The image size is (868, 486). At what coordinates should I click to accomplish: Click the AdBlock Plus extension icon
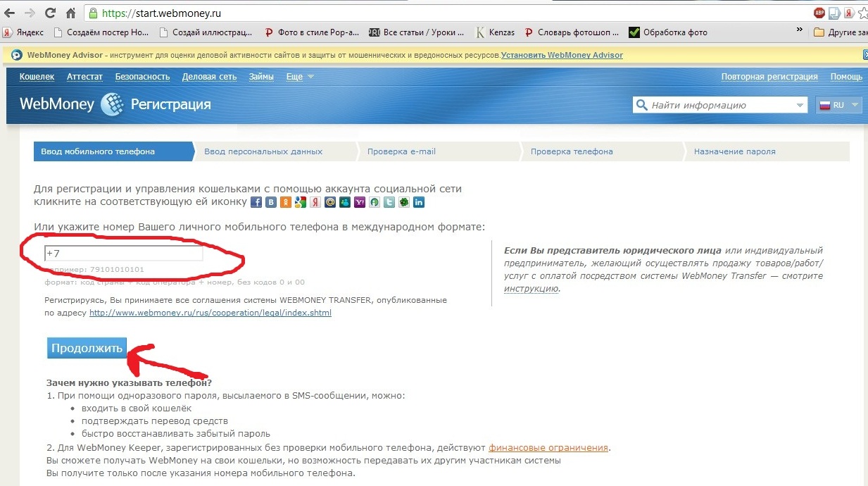[819, 13]
